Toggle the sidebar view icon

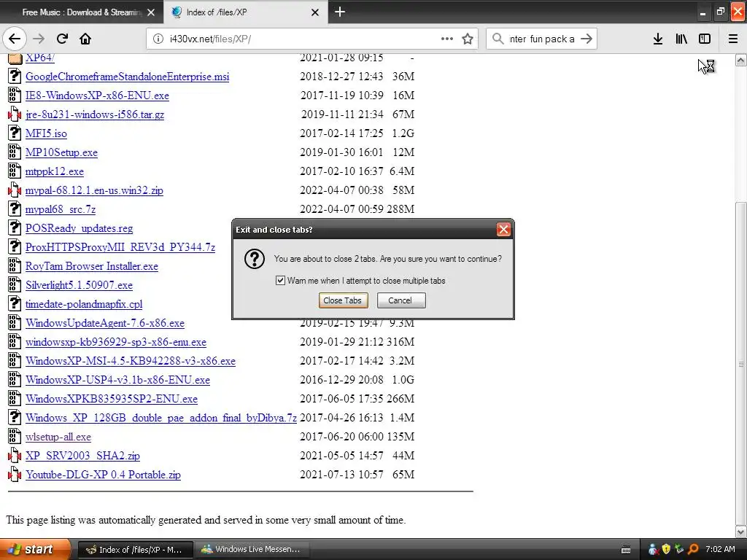pyautogui.click(x=705, y=39)
